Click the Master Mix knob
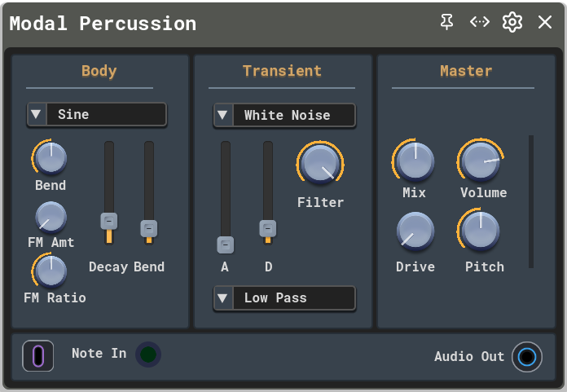Viewport: 567px width, 392px height. [x=415, y=161]
